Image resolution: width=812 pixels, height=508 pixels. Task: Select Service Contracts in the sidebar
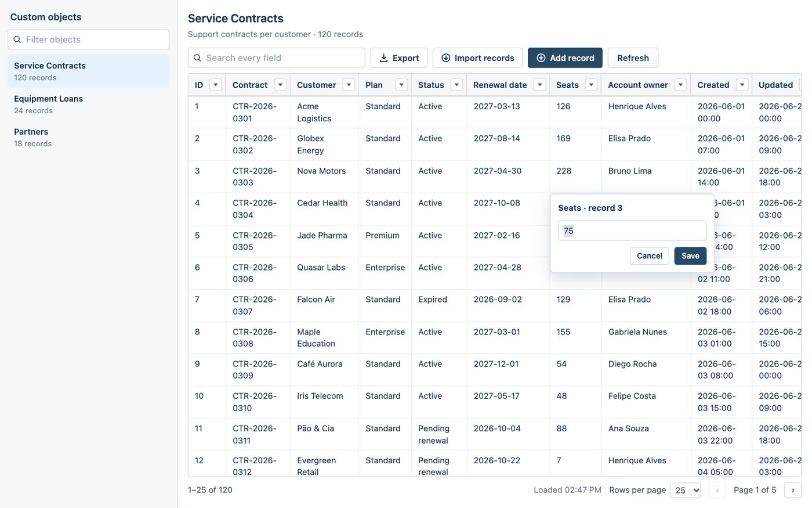[88, 71]
